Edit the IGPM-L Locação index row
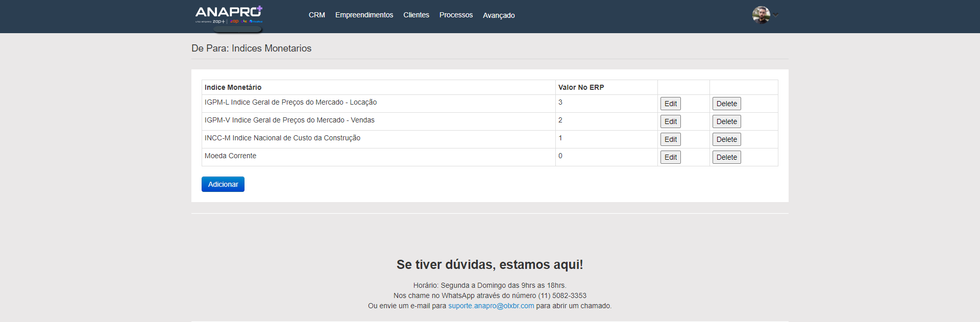980x322 pixels. [670, 104]
